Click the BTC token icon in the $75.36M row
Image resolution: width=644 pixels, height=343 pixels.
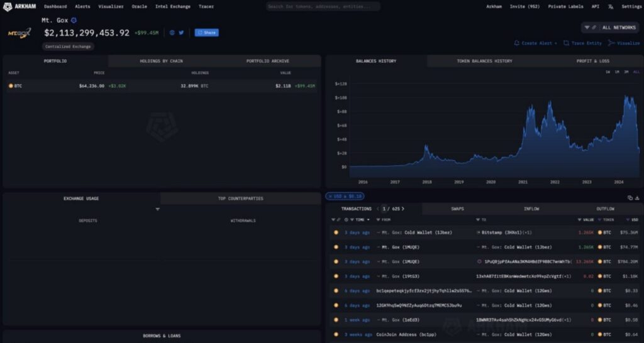coord(599,232)
